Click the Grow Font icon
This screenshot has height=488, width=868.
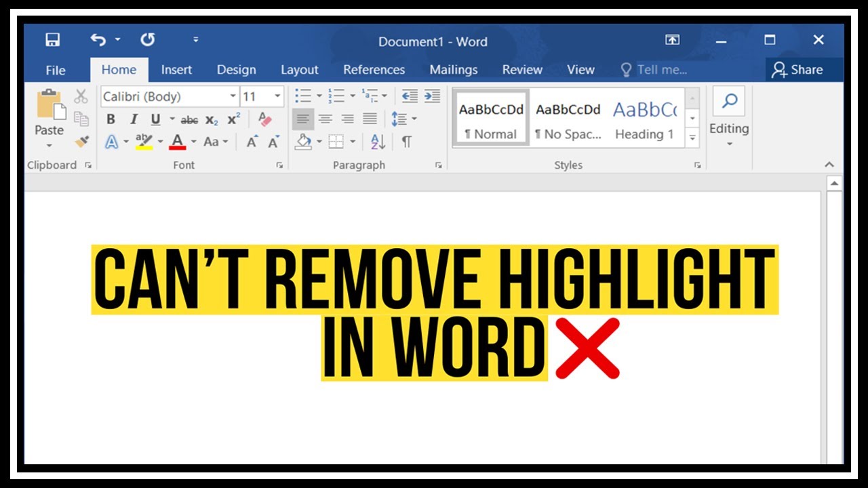pyautogui.click(x=252, y=142)
